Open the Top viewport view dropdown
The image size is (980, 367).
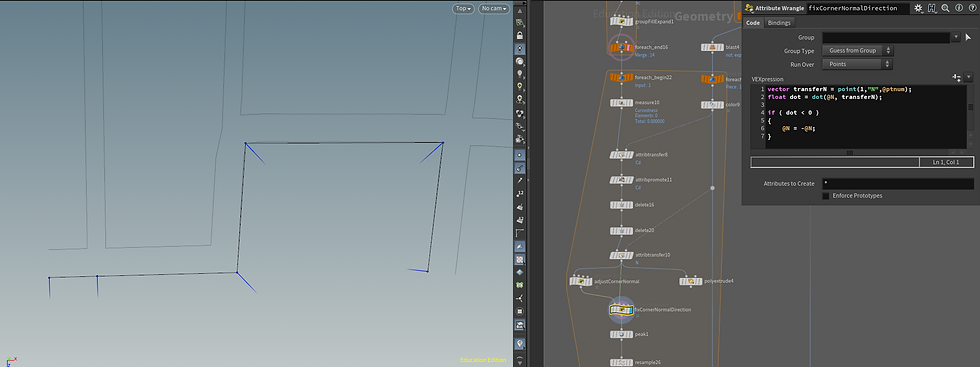coord(463,9)
